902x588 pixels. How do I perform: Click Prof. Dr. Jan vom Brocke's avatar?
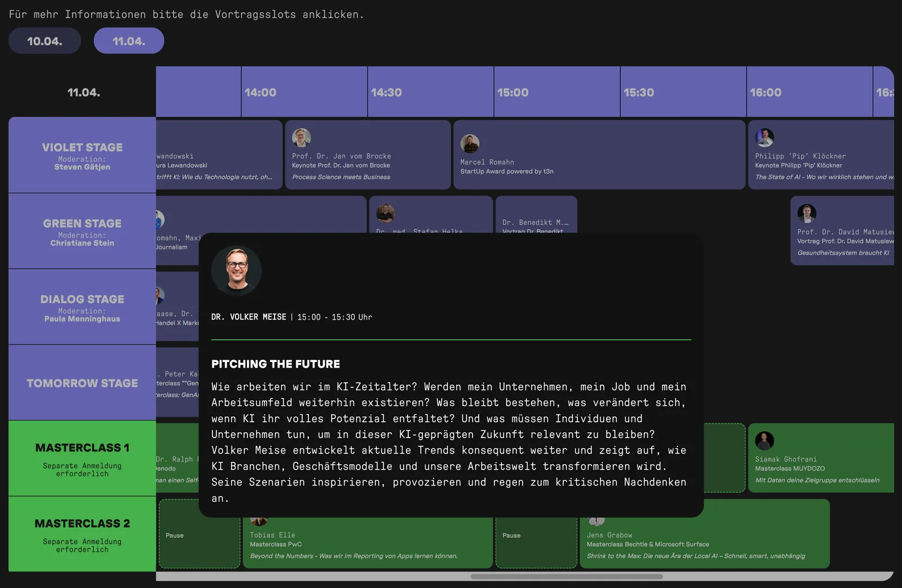302,138
